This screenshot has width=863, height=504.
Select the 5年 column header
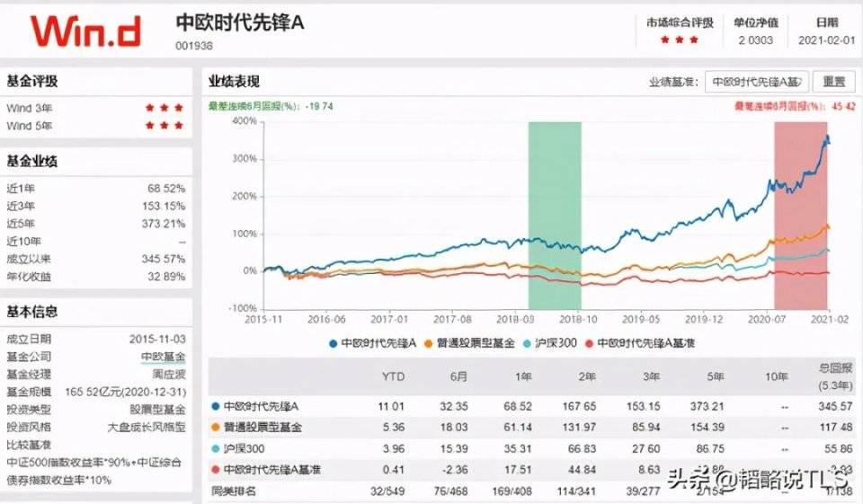[x=715, y=377]
